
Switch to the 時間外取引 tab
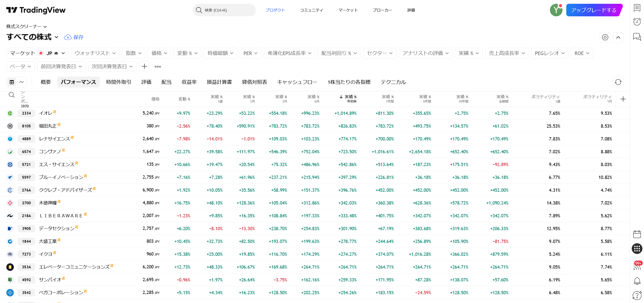coord(118,82)
